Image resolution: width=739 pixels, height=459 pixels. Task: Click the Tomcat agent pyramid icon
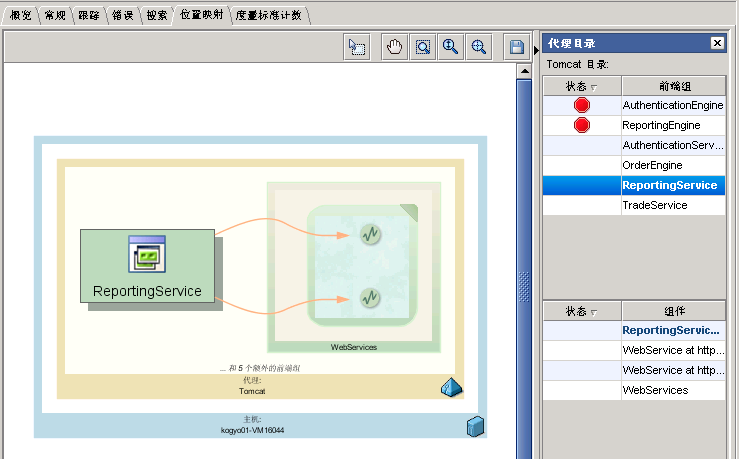(x=451, y=387)
